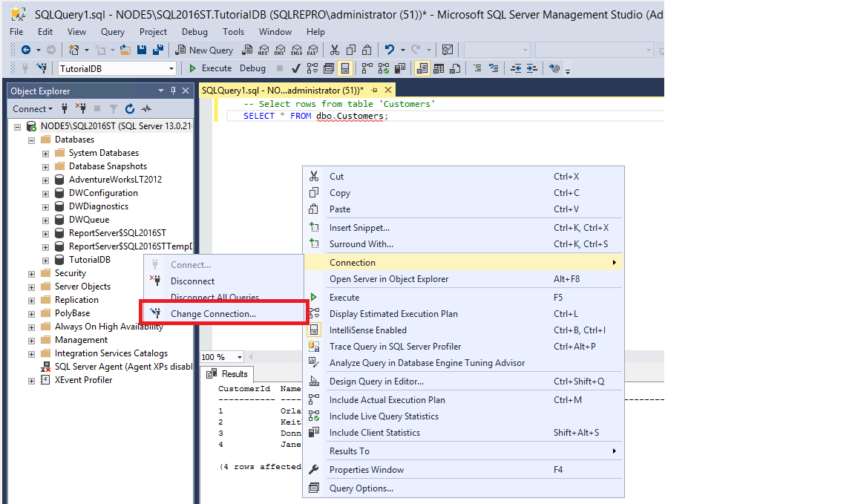
Task: Select the TutorialDB node in Object Explorer
Action: coord(89,260)
